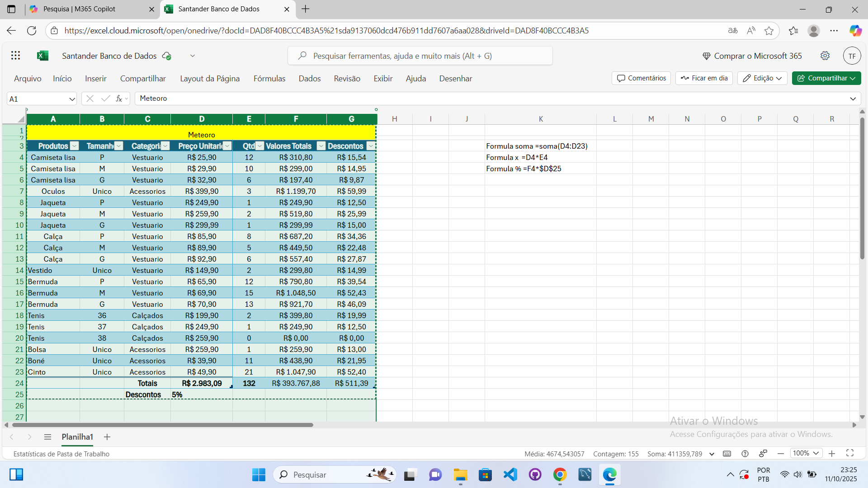Open the Fórmulas ribbon tab
The width and height of the screenshot is (868, 488).
click(x=269, y=79)
